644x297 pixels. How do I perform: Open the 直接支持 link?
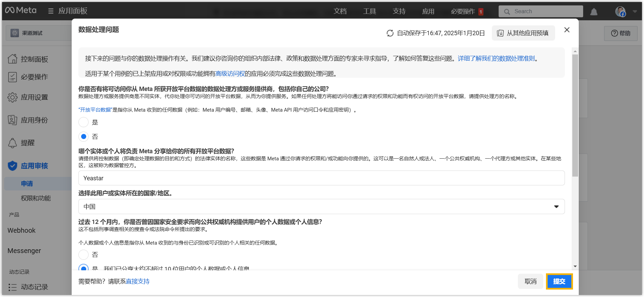[138, 281]
